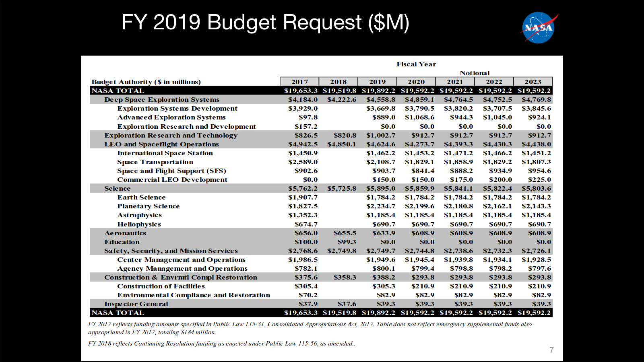The height and width of the screenshot is (362, 644).
Task: Select the 2020 column header
Action: (416, 82)
